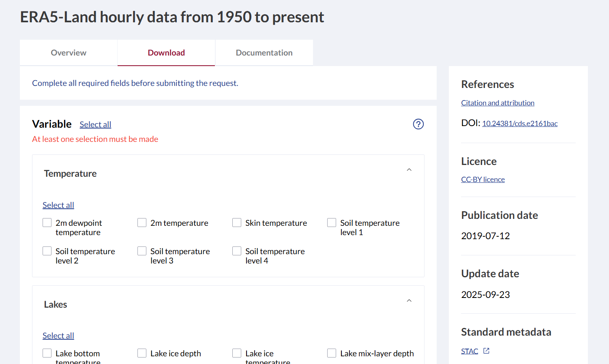The height and width of the screenshot is (364, 609).
Task: Check the Lake ice depth checkbox
Action: [142, 353]
